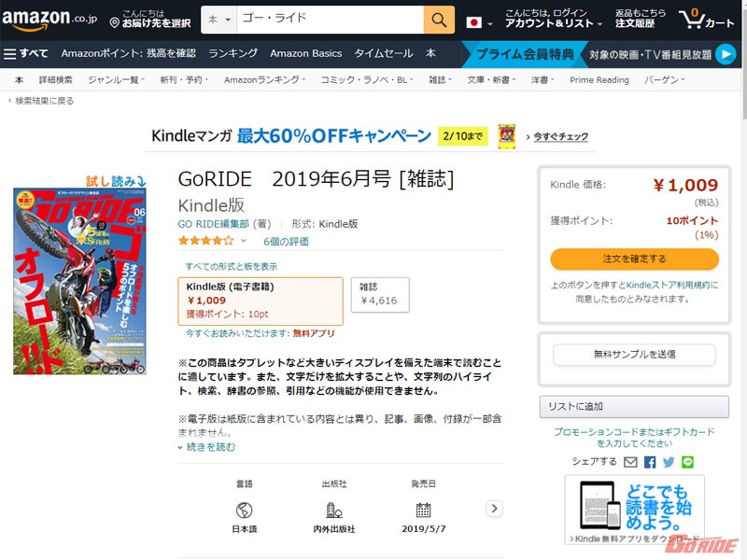Share on Facebook icon
Viewport: 747px width, 560px height.
tap(649, 462)
